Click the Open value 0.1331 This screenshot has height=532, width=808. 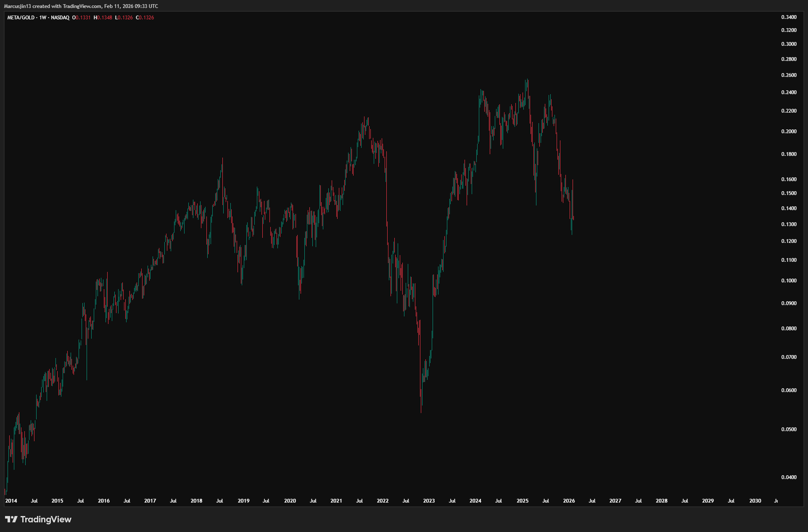83,18
